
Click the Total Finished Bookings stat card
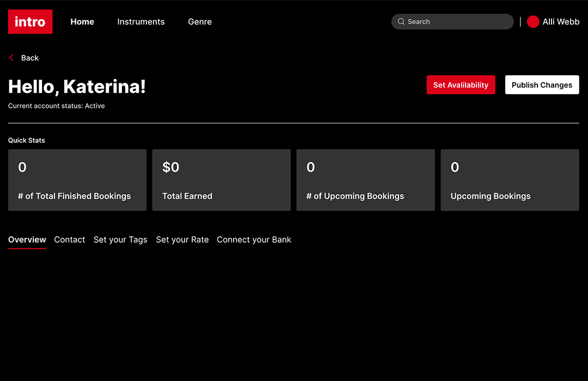click(77, 180)
